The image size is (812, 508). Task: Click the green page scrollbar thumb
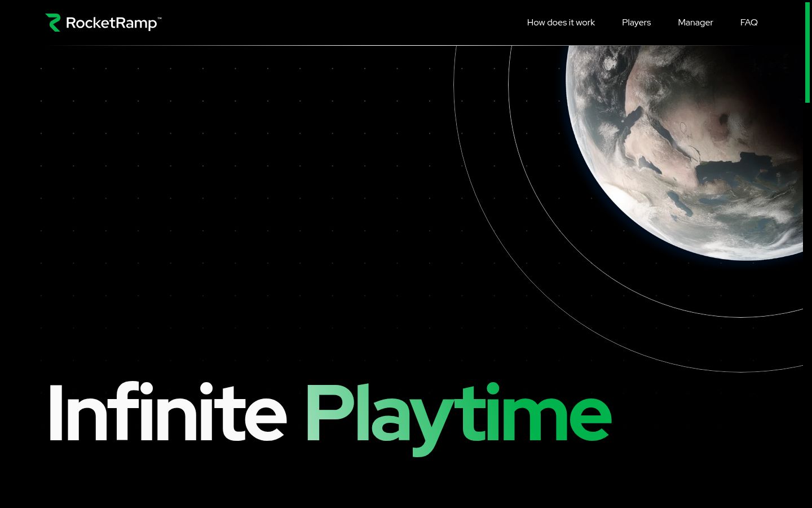(807, 52)
